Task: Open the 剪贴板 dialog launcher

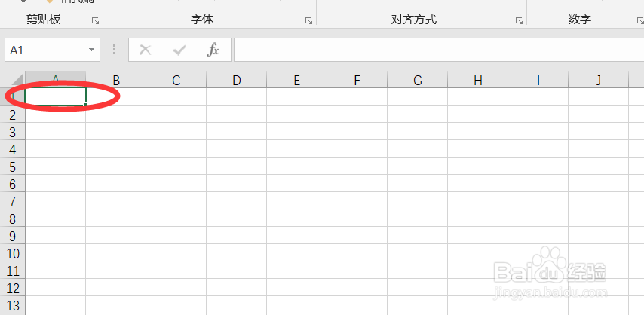Action: click(x=95, y=21)
